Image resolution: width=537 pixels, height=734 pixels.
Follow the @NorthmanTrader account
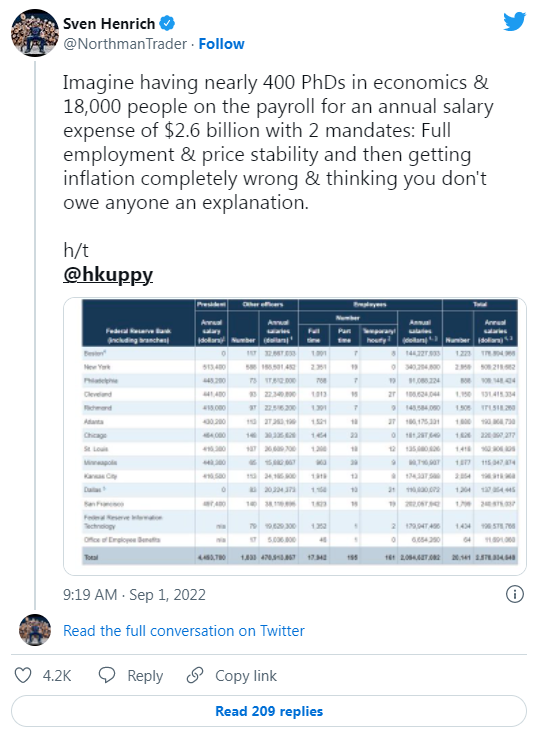tap(221, 44)
